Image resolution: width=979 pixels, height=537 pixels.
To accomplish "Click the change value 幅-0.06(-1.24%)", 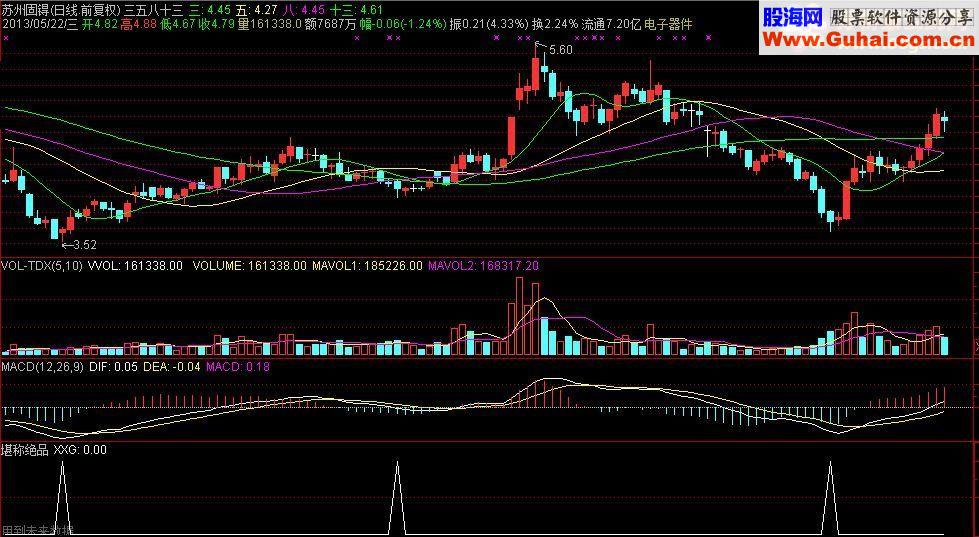I will (x=403, y=25).
